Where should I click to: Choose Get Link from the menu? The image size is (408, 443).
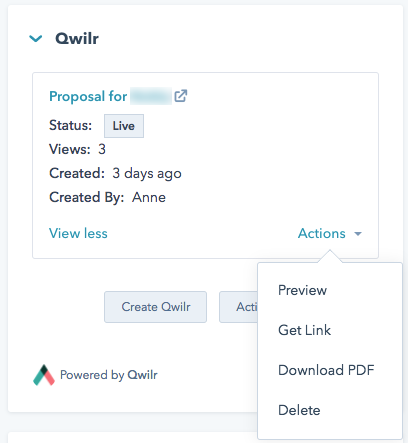(x=304, y=330)
